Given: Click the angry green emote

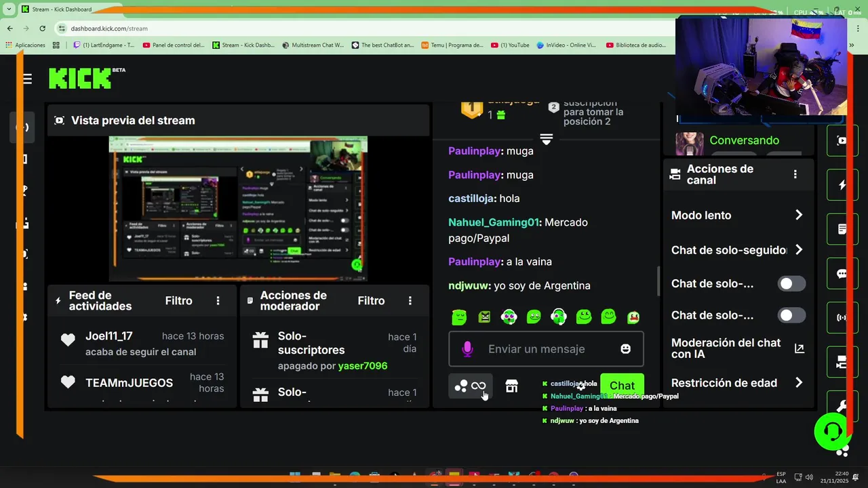Looking at the screenshot, I should tap(484, 317).
